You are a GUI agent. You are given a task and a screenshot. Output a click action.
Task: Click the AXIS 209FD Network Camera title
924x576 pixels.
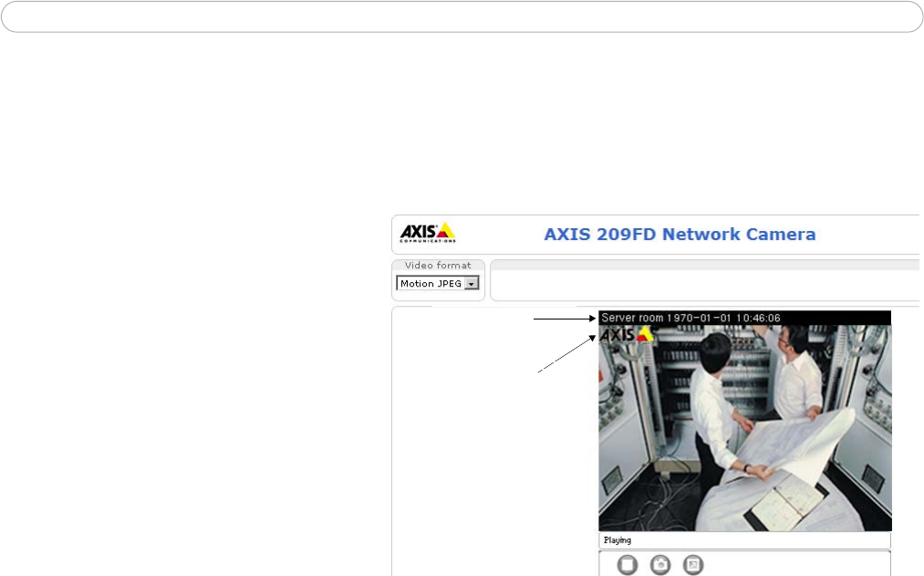tap(680, 234)
